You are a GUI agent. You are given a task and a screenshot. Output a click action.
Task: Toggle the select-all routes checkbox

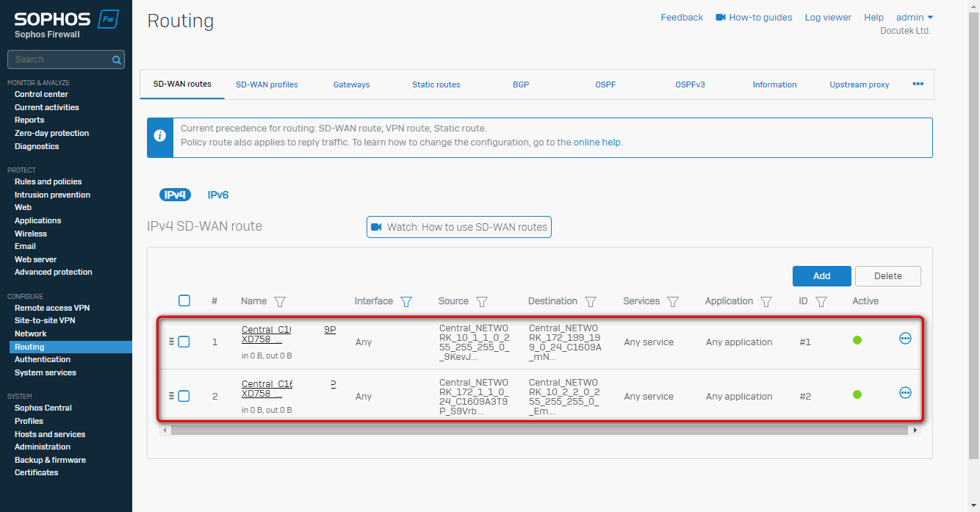tap(184, 300)
